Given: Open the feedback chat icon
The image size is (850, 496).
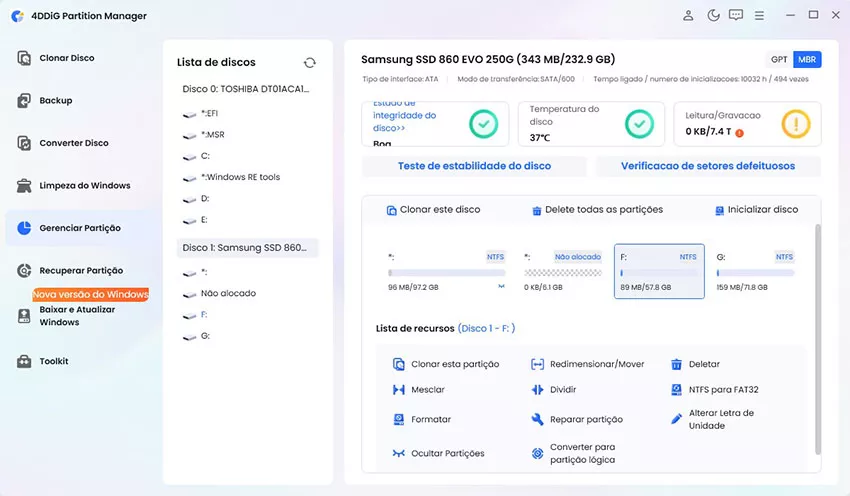Looking at the screenshot, I should click(736, 16).
